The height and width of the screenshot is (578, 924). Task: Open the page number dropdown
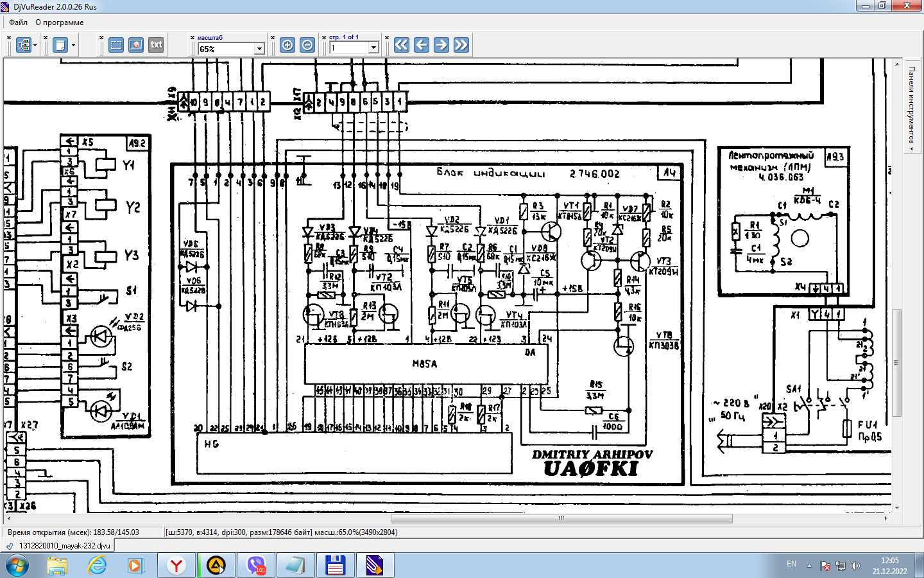(x=373, y=48)
